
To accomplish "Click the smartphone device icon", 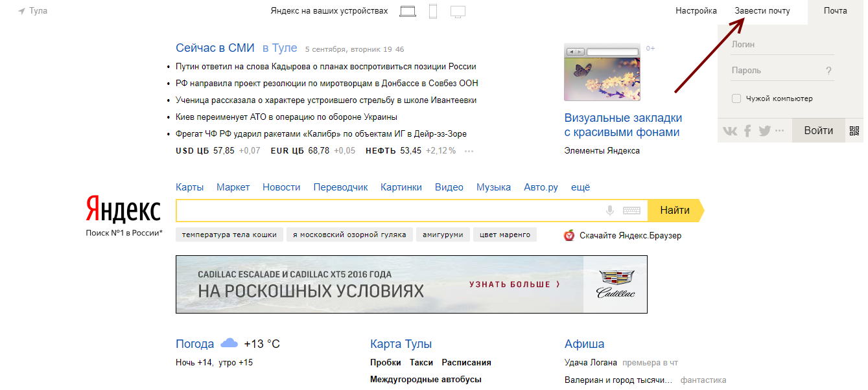I will click(x=433, y=11).
